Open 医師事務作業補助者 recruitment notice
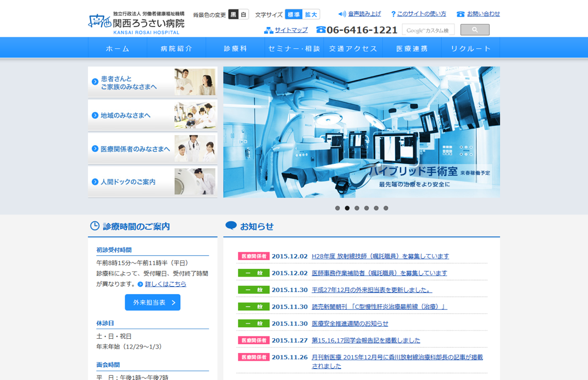Viewport: 588px width, 380px height. (x=380, y=273)
